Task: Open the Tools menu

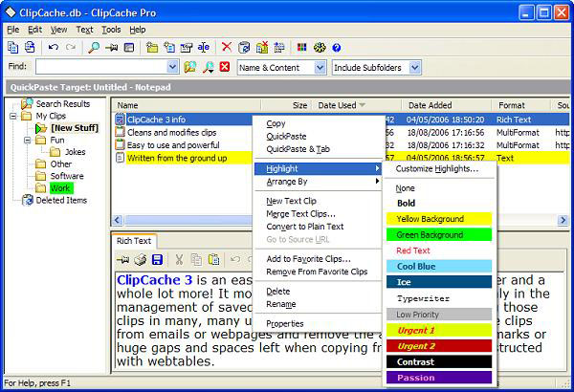Action: pos(111,30)
